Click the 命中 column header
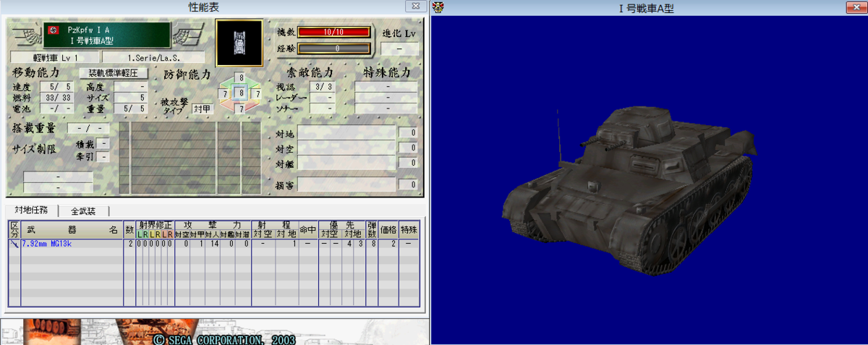 tap(307, 230)
